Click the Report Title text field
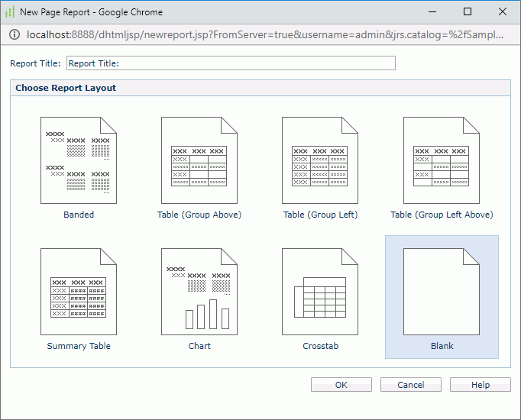 click(231, 63)
